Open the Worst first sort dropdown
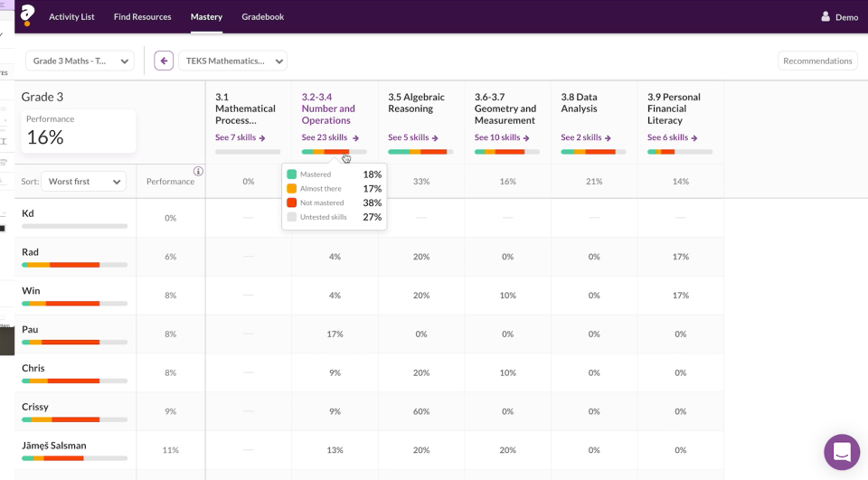868x480 pixels. coord(83,182)
